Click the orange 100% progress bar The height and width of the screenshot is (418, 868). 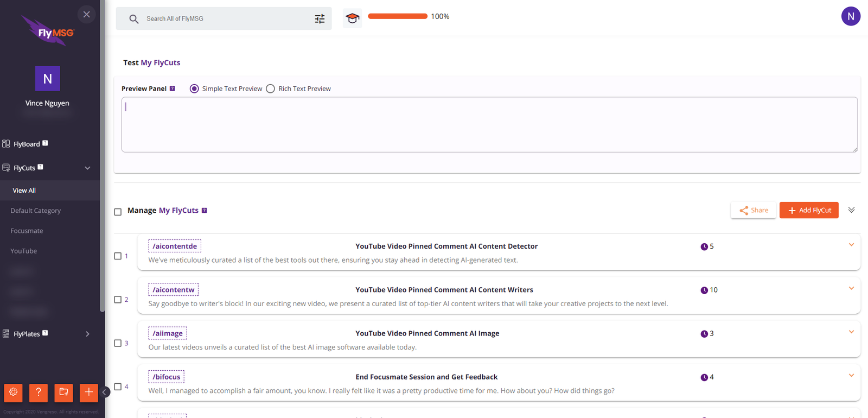coord(398,16)
